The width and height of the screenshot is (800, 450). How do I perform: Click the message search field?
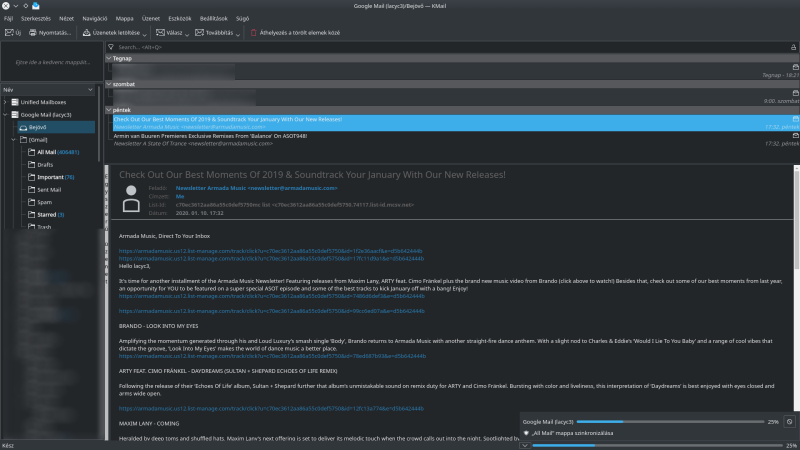(452, 47)
